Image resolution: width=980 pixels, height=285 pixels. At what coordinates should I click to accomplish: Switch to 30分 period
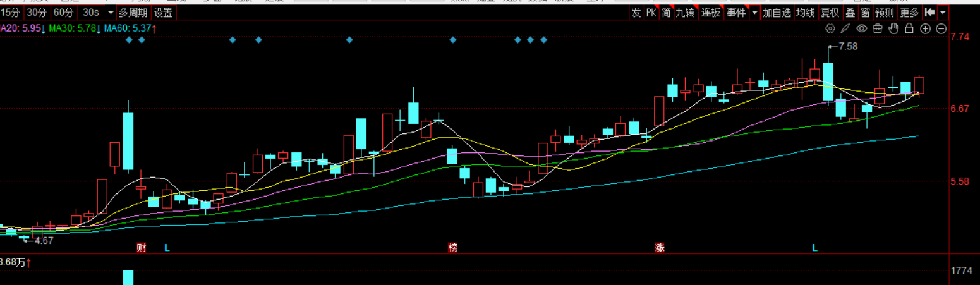pyautogui.click(x=37, y=12)
